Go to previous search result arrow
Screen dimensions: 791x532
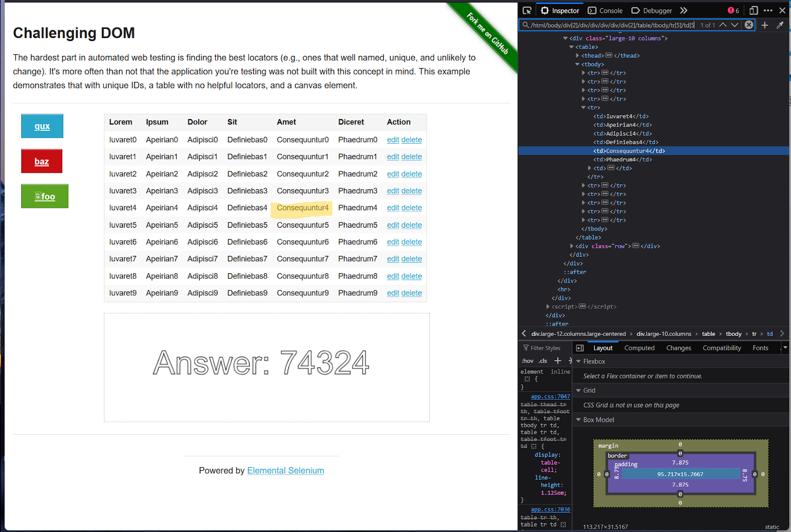(723, 25)
